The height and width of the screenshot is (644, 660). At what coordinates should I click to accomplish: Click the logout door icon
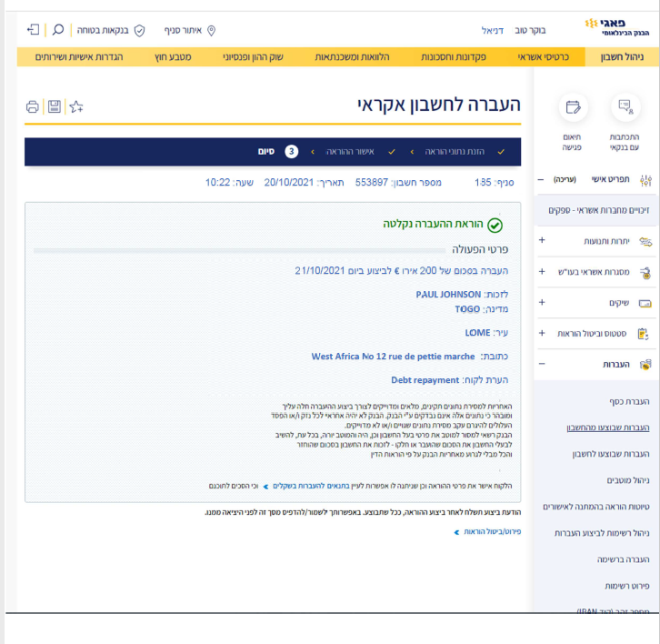click(34, 30)
